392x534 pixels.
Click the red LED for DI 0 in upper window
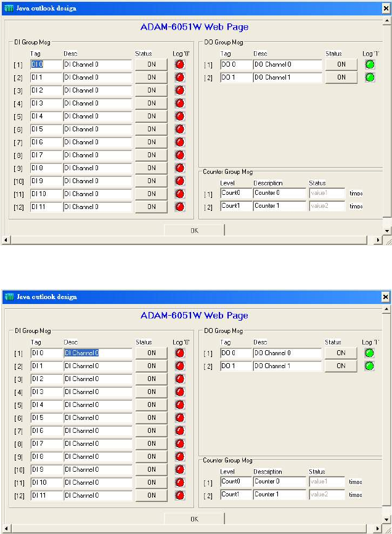pyautogui.click(x=180, y=64)
